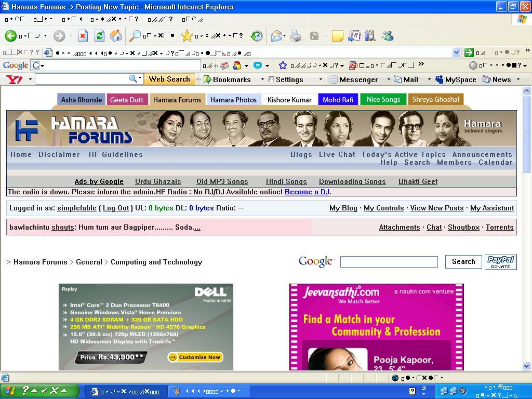The height and width of the screenshot is (399, 532).
Task: Click the yellow sticky note Discuss icon
Action: pyautogui.click(x=337, y=36)
